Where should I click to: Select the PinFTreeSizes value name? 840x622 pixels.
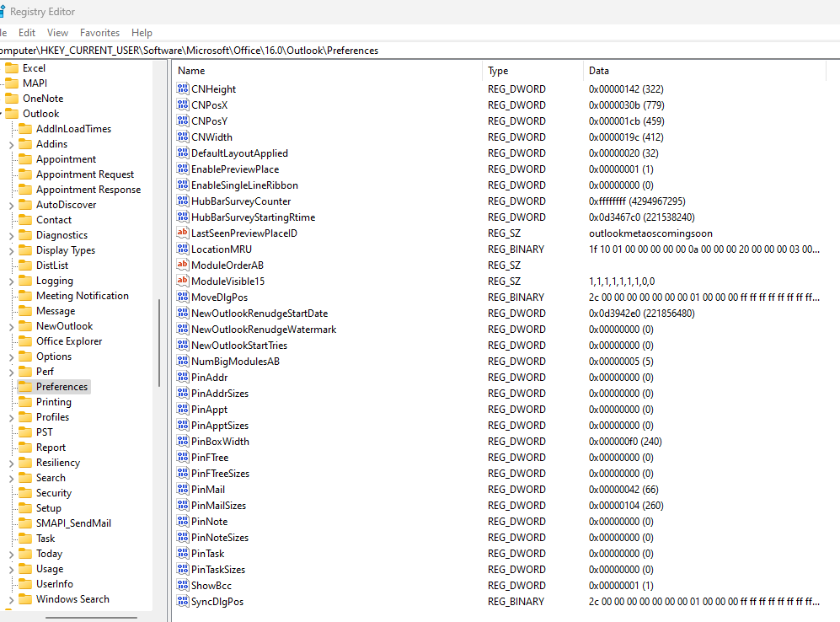(220, 474)
